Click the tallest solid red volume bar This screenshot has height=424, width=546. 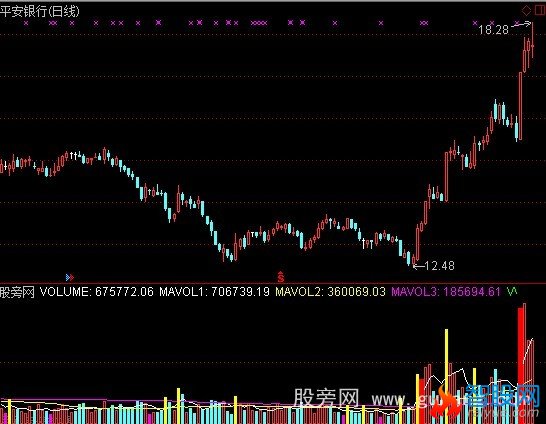(x=521, y=366)
